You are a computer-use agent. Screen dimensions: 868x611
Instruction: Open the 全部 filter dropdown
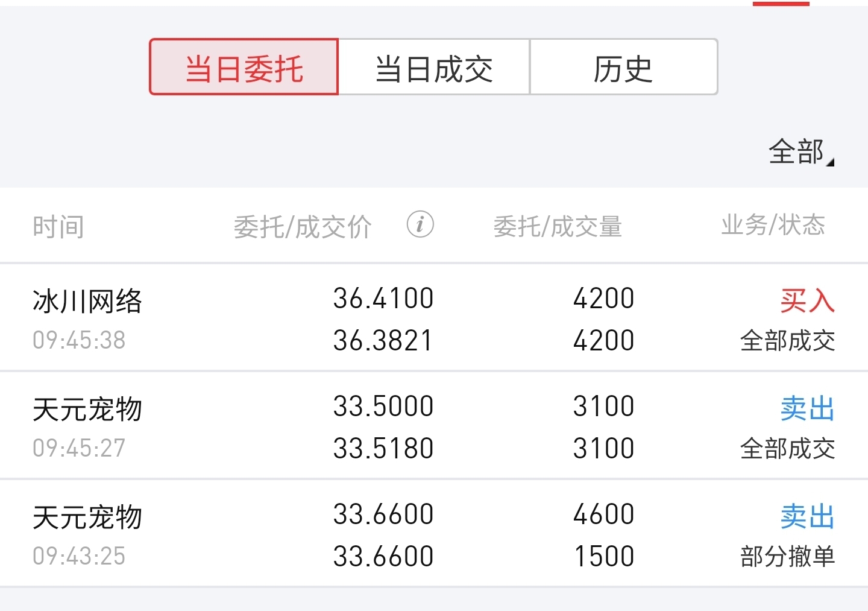(x=801, y=151)
